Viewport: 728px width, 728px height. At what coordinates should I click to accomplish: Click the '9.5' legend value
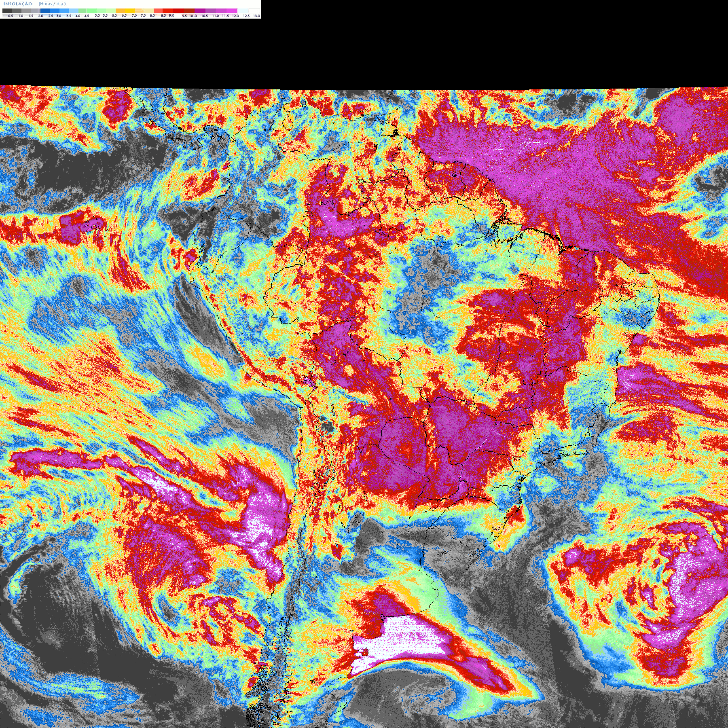(x=184, y=16)
